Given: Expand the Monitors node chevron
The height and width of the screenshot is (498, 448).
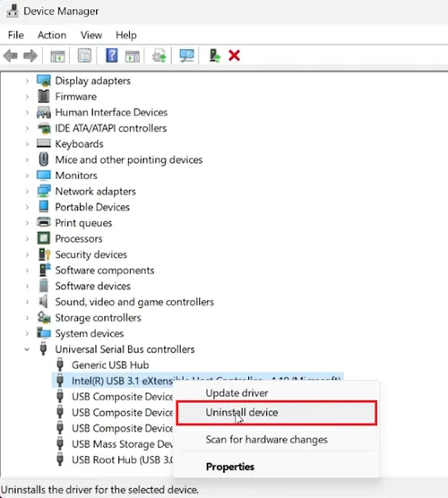Looking at the screenshot, I should 27,176.
